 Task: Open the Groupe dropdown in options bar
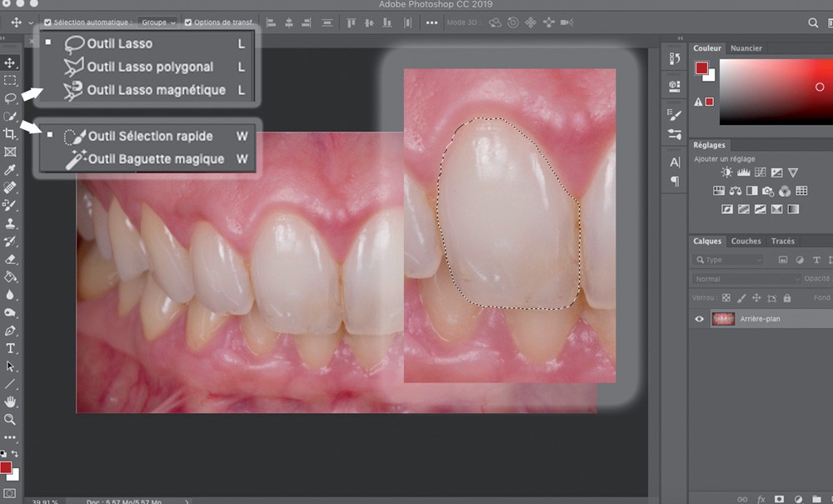[x=158, y=22]
